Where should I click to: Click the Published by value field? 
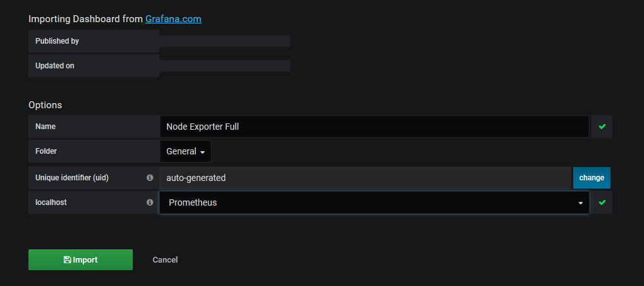coord(224,41)
